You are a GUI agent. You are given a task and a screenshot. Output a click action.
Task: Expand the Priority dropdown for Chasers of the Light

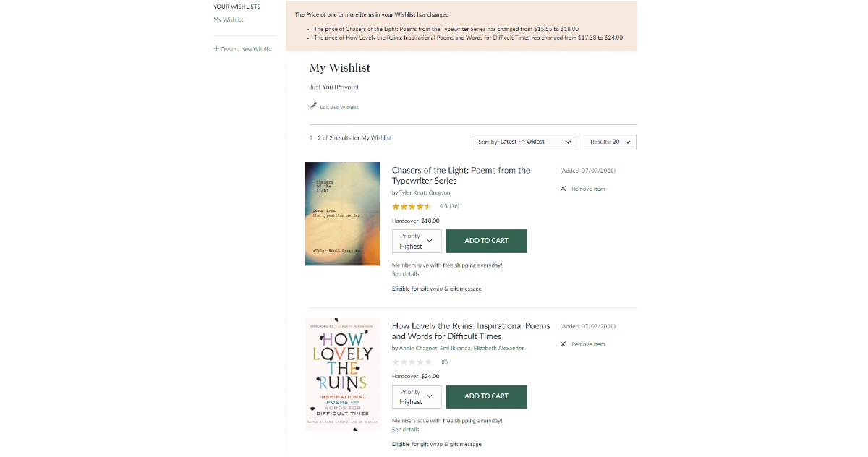click(x=417, y=242)
